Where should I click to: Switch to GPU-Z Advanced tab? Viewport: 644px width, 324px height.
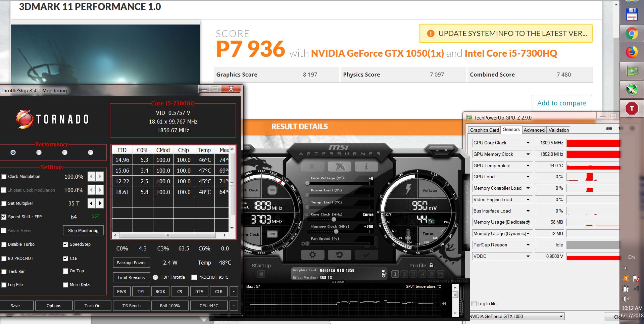(534, 130)
